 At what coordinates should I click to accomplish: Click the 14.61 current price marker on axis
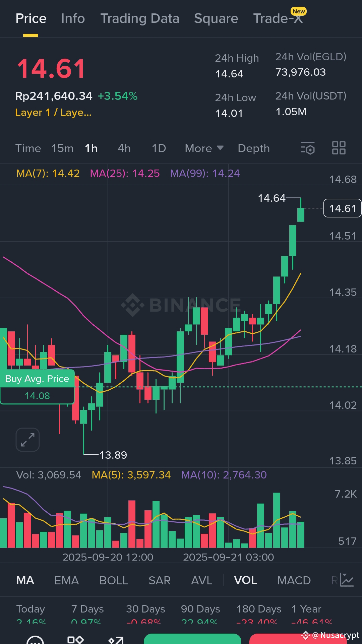pyautogui.click(x=342, y=208)
